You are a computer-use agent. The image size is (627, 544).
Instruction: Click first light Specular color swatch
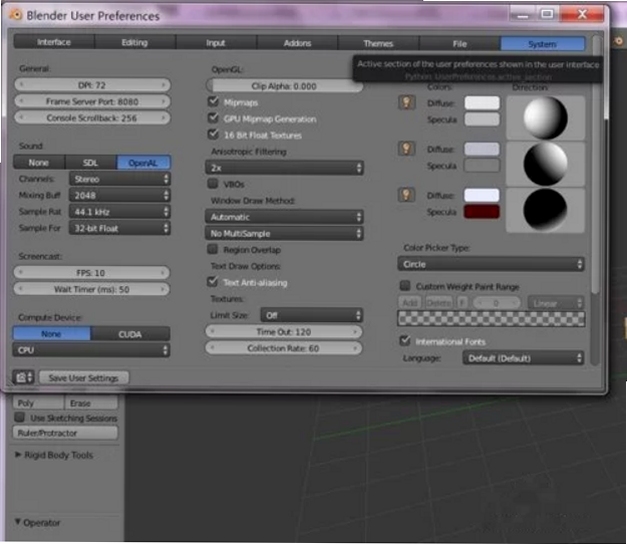(482, 119)
